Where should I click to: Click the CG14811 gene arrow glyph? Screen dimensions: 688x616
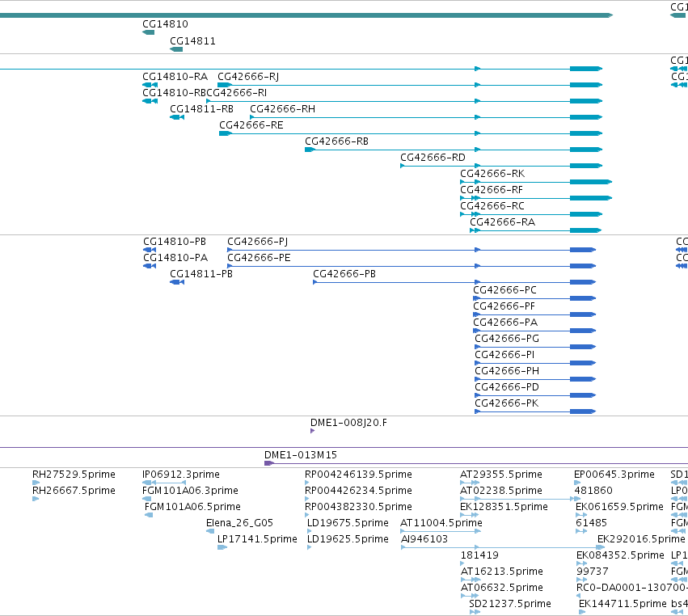(176, 49)
